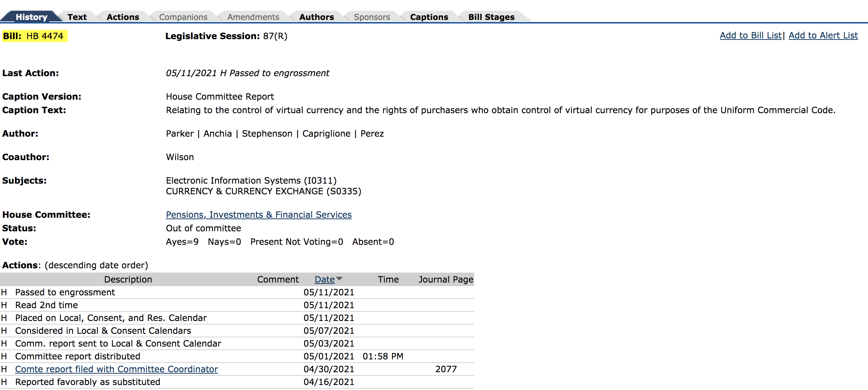Select the Companions tab
Image resolution: width=868 pixels, height=390 pixels.
tap(183, 17)
